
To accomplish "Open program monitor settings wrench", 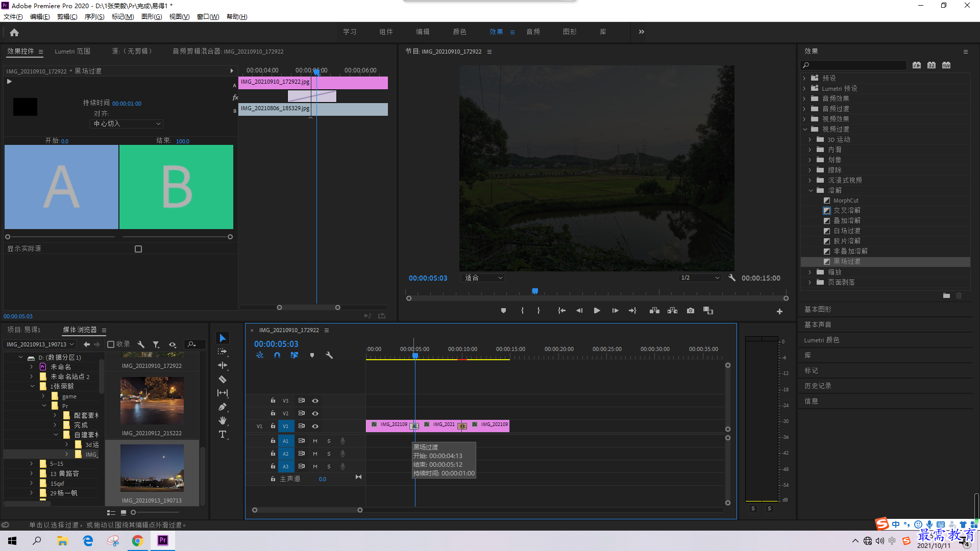I will (732, 278).
